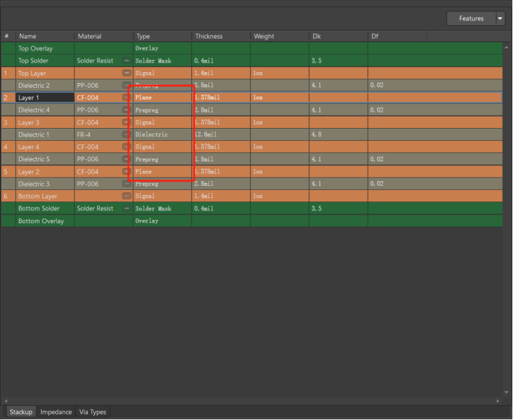Open material library for Dielectric 2
Viewport: 513px width, 420px height.
(126, 86)
